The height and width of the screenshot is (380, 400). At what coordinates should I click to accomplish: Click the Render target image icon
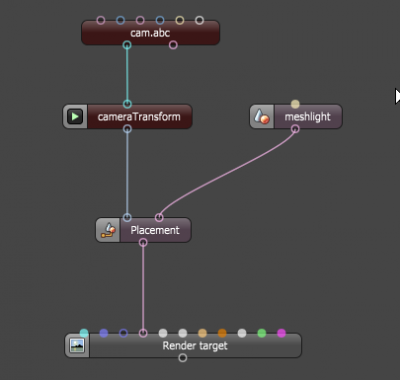tap(77, 346)
